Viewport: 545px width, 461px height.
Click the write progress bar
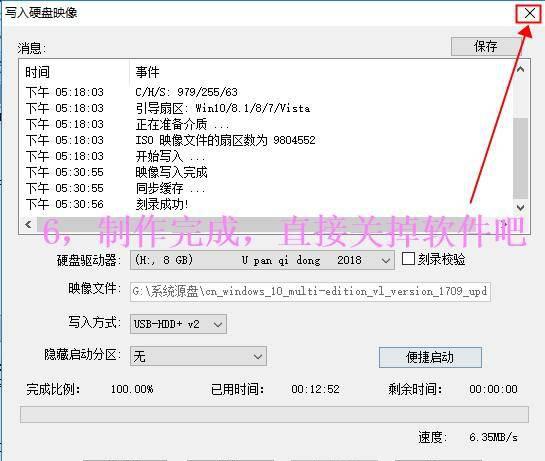click(x=274, y=414)
